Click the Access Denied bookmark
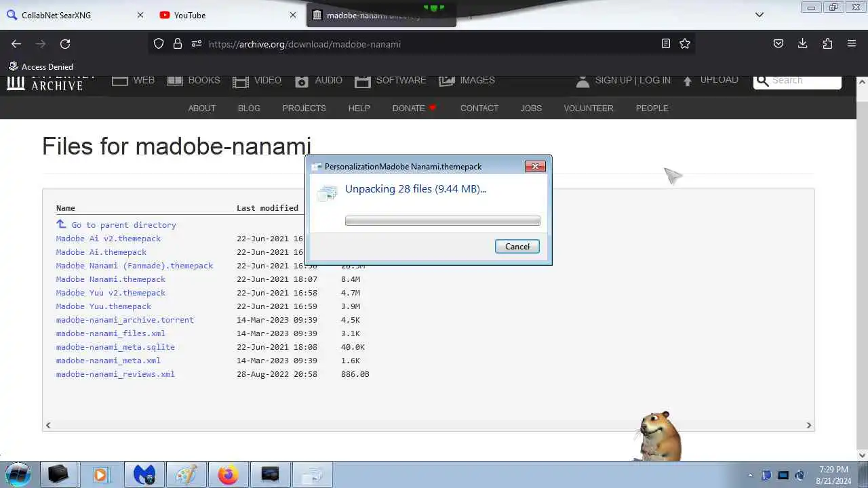Screen dimensions: 868x488 41,66
